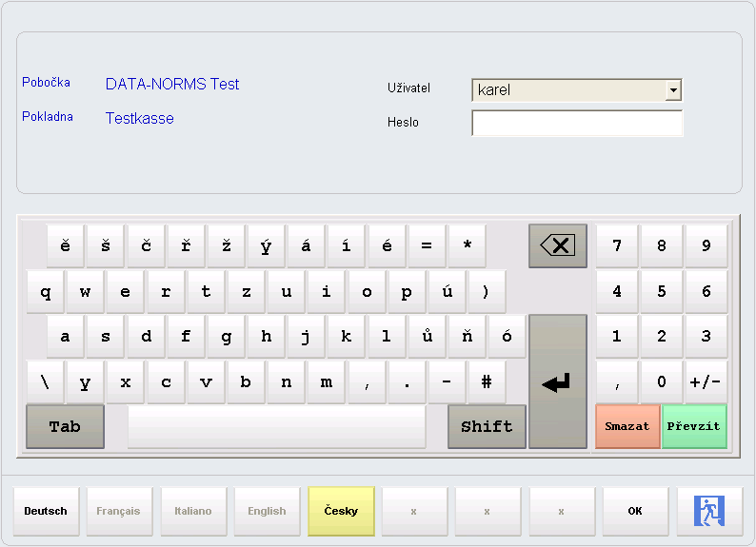Tap the numpad comma key
Screen dimensions: 756x547
tap(617, 381)
